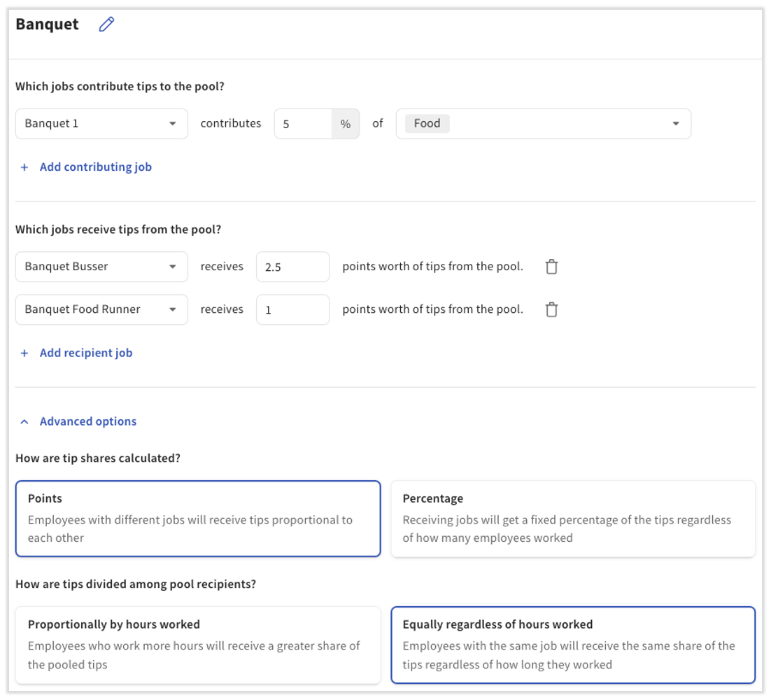
Task: Collapse the Advanced options chevron
Action: (x=24, y=422)
